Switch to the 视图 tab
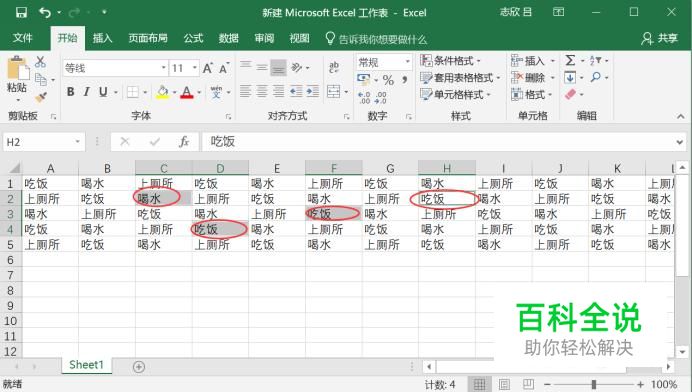 [x=299, y=38]
